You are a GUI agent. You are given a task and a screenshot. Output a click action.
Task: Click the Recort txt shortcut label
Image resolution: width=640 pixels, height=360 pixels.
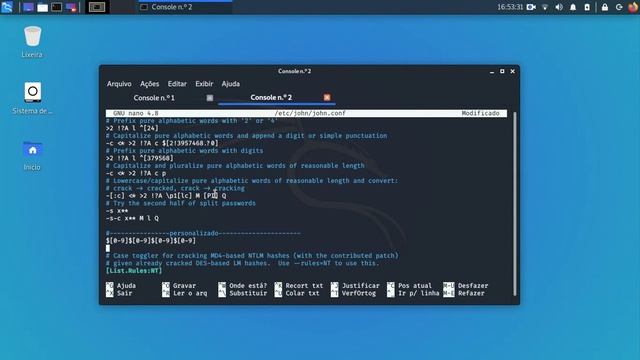(x=304, y=286)
